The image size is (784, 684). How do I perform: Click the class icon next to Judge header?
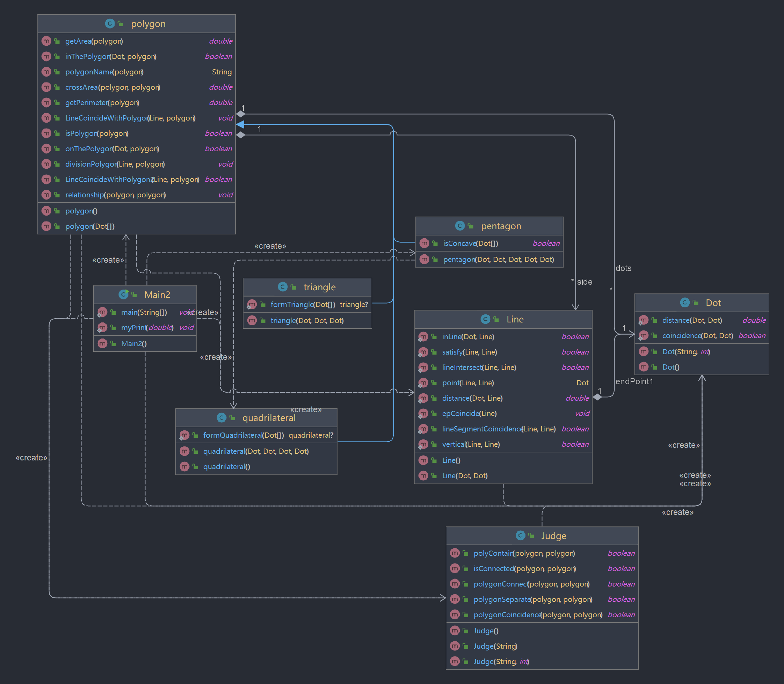pyautogui.click(x=520, y=536)
